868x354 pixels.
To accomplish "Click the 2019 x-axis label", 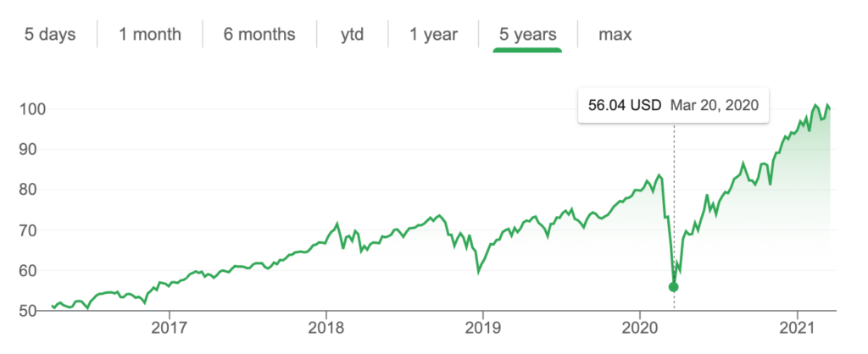I will [482, 329].
